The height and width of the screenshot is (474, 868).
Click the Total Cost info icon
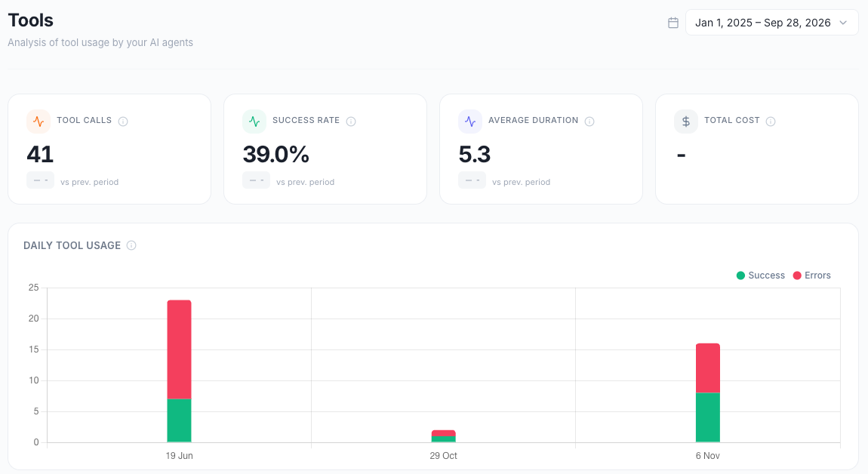tap(771, 122)
